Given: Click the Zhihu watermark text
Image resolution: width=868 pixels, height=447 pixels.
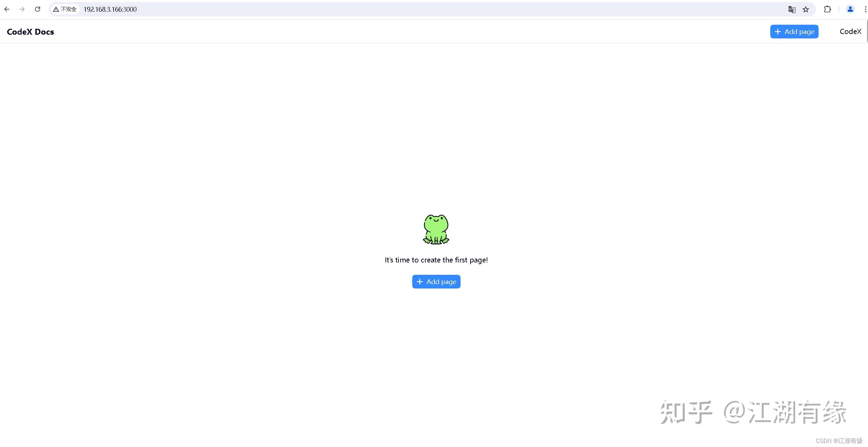Looking at the screenshot, I should coord(753,412).
